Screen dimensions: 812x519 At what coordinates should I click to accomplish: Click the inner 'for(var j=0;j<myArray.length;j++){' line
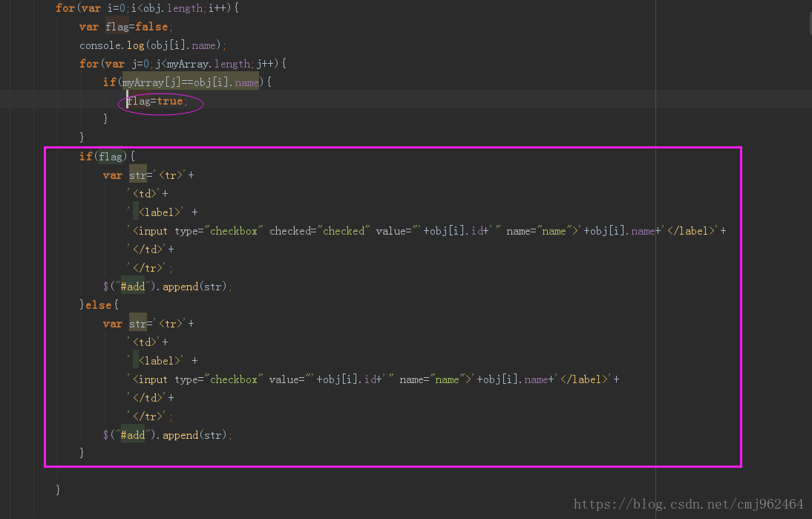pyautogui.click(x=183, y=65)
